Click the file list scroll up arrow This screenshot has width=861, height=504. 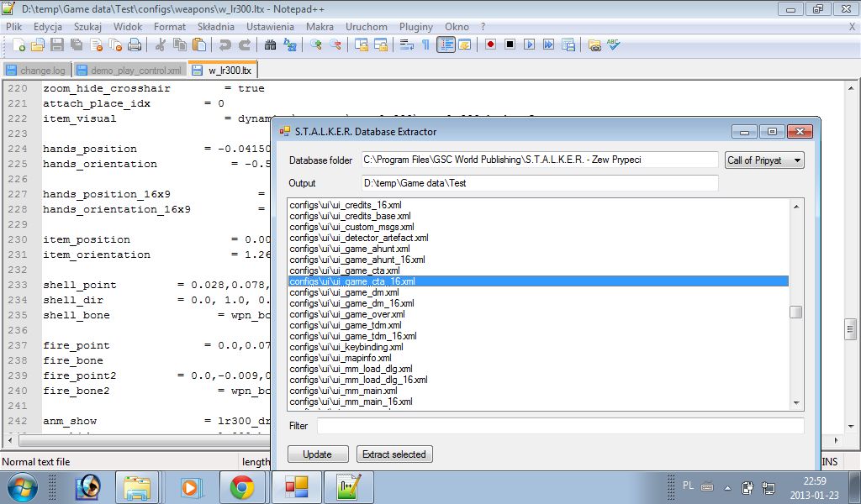tap(796, 207)
